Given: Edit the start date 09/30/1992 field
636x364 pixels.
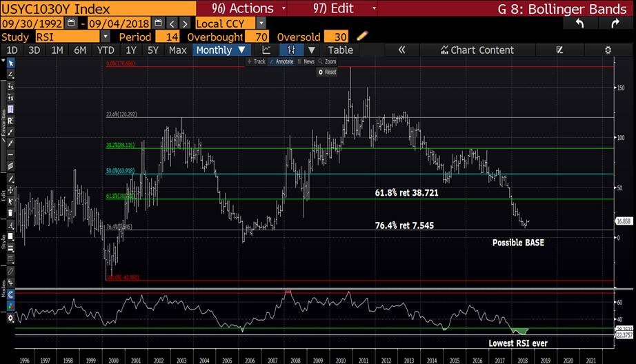Looking at the screenshot, I should pyautogui.click(x=32, y=23).
